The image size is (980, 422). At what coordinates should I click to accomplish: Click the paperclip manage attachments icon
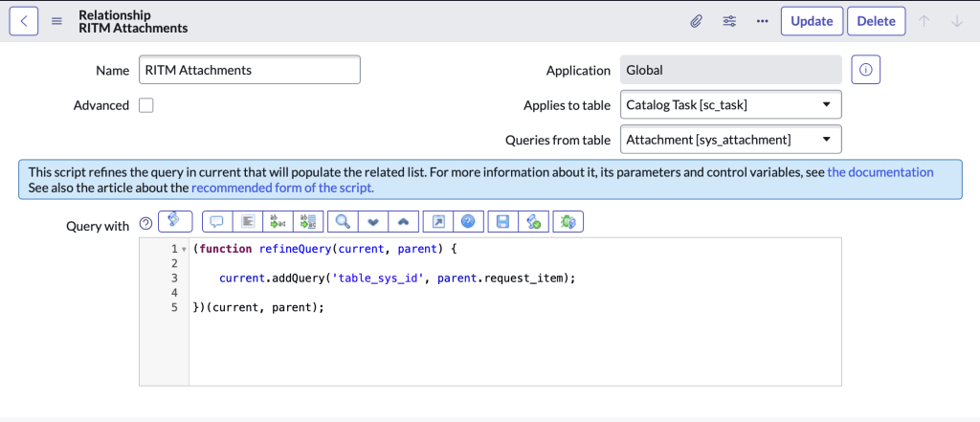click(697, 21)
